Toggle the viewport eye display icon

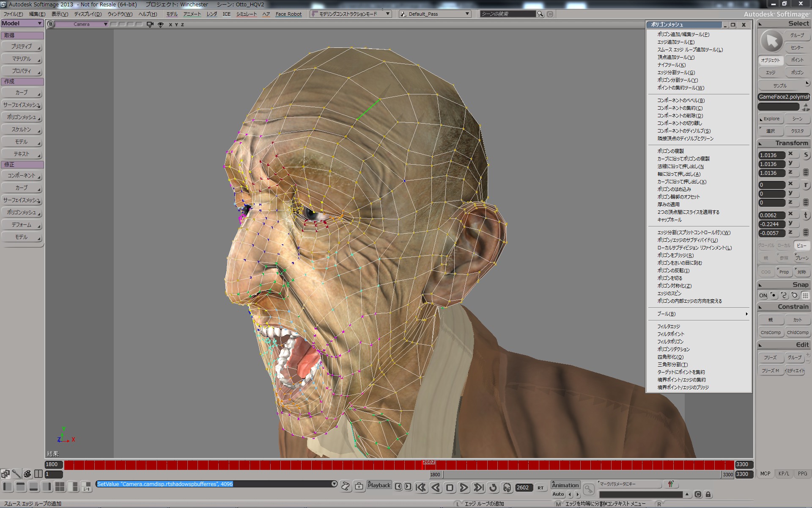tap(161, 25)
